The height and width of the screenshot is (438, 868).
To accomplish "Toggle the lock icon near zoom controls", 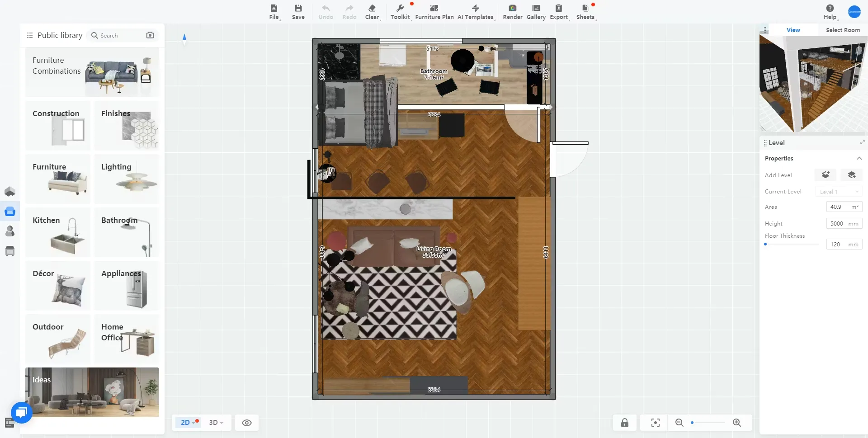I will (x=625, y=423).
